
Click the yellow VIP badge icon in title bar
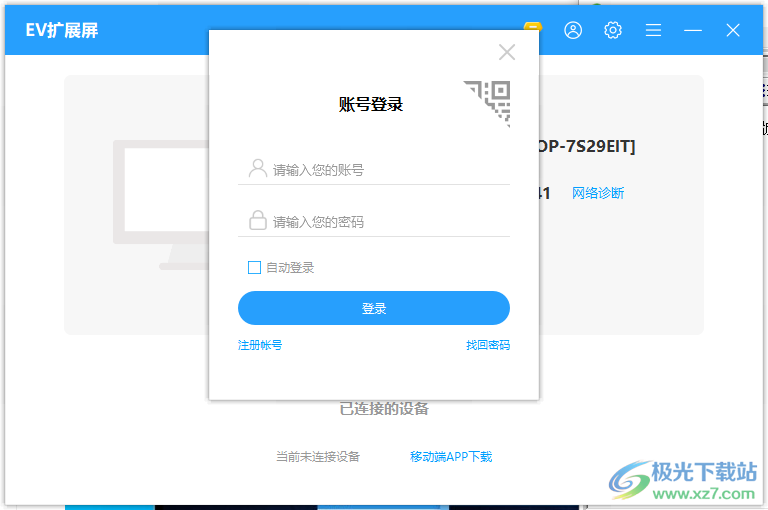coord(532,26)
